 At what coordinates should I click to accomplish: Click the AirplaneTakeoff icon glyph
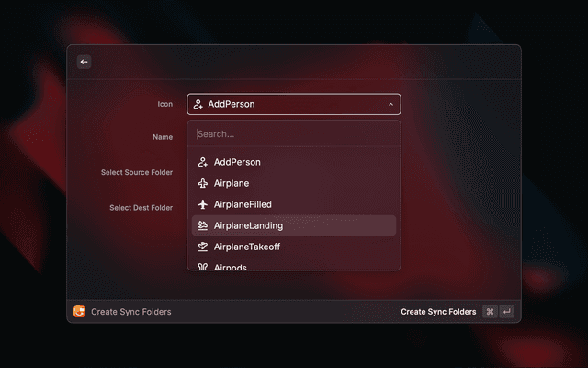click(x=203, y=247)
